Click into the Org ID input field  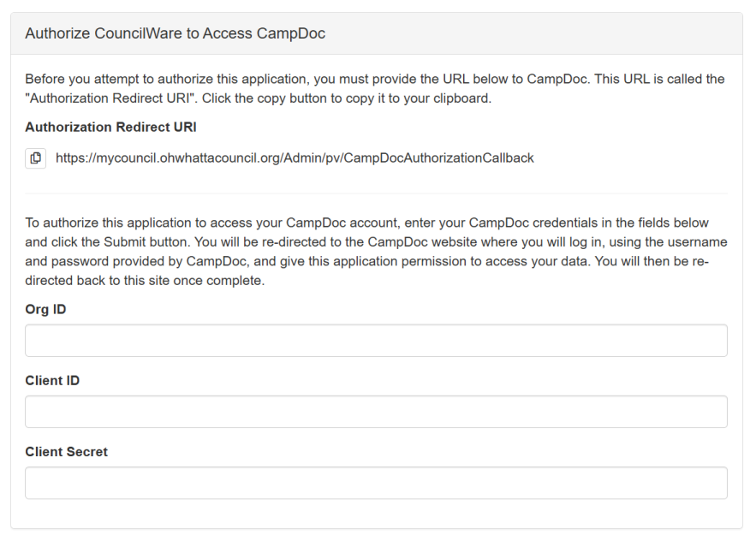point(376,341)
